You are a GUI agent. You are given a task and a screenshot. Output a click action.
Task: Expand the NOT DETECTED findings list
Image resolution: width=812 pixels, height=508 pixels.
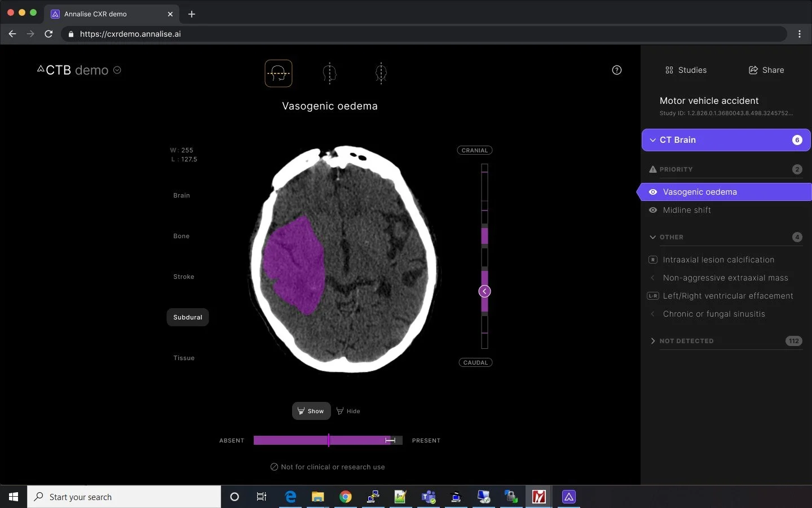pos(652,341)
